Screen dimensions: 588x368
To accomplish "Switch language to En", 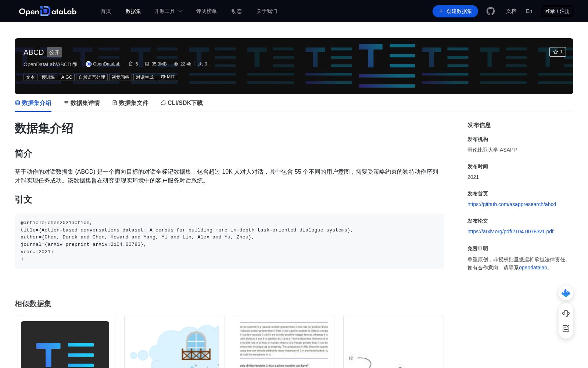I will [x=529, y=11].
